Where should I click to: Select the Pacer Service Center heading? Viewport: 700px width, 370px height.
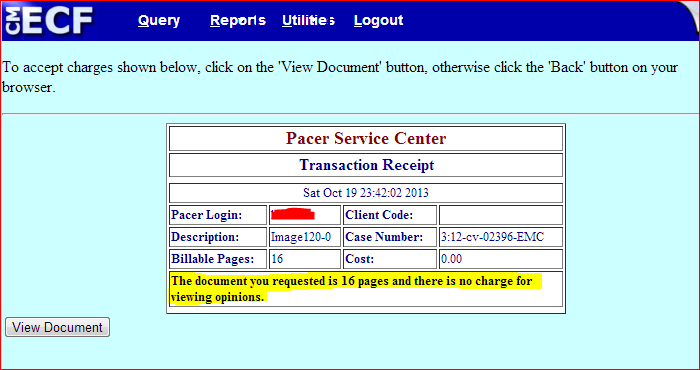coord(366,138)
